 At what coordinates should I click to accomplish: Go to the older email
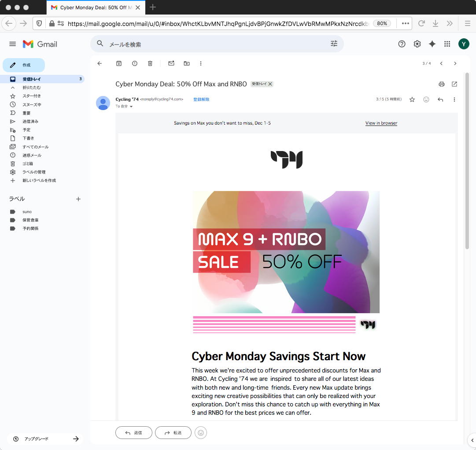click(x=455, y=63)
